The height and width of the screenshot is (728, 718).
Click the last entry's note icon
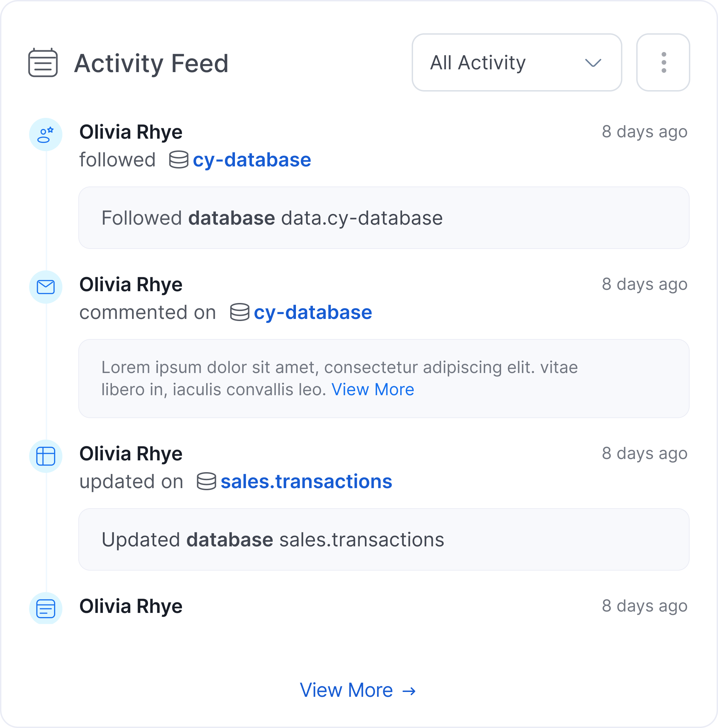click(46, 608)
